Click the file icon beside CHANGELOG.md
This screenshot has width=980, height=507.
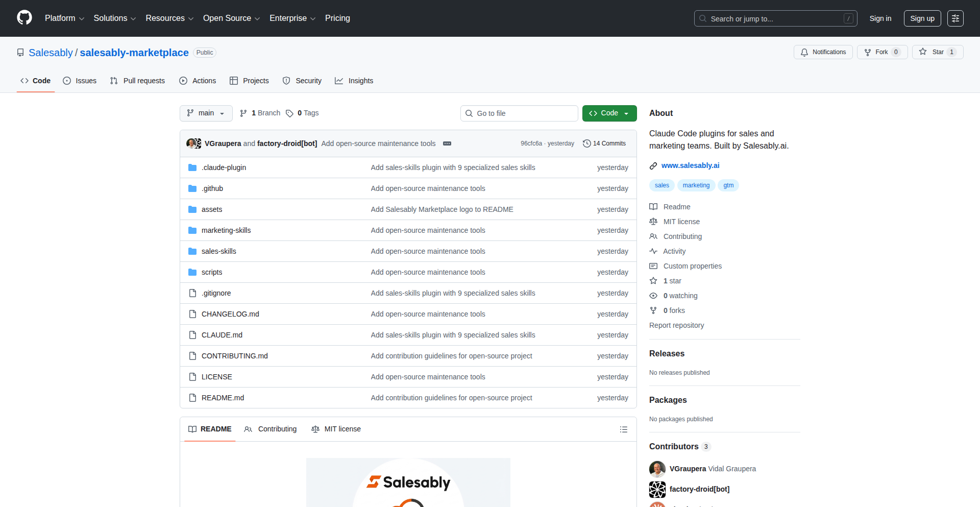[x=192, y=314]
